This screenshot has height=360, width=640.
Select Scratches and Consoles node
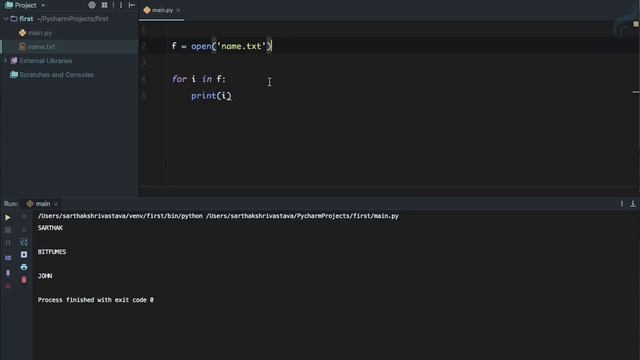56,75
